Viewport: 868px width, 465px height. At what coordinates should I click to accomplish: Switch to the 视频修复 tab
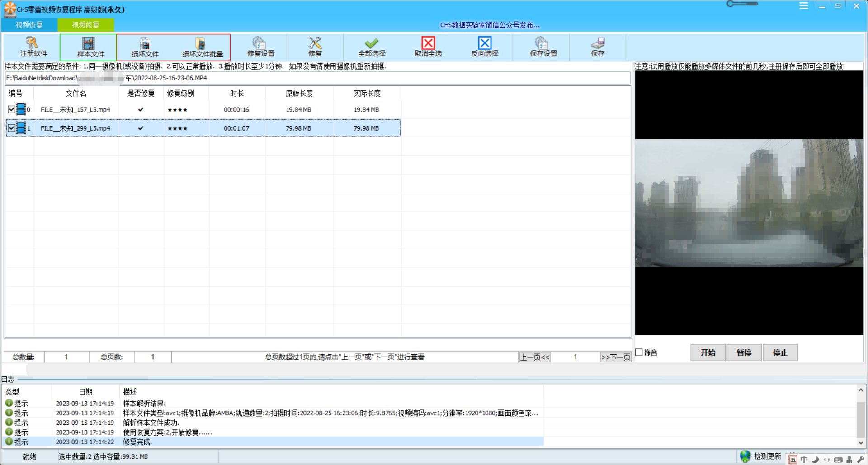click(85, 24)
